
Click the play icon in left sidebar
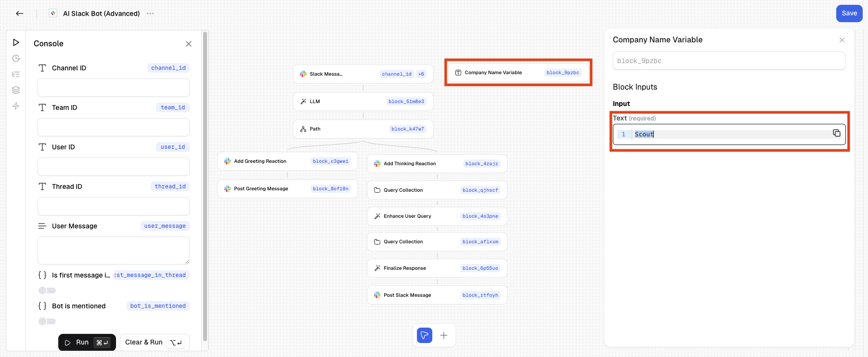[16, 42]
